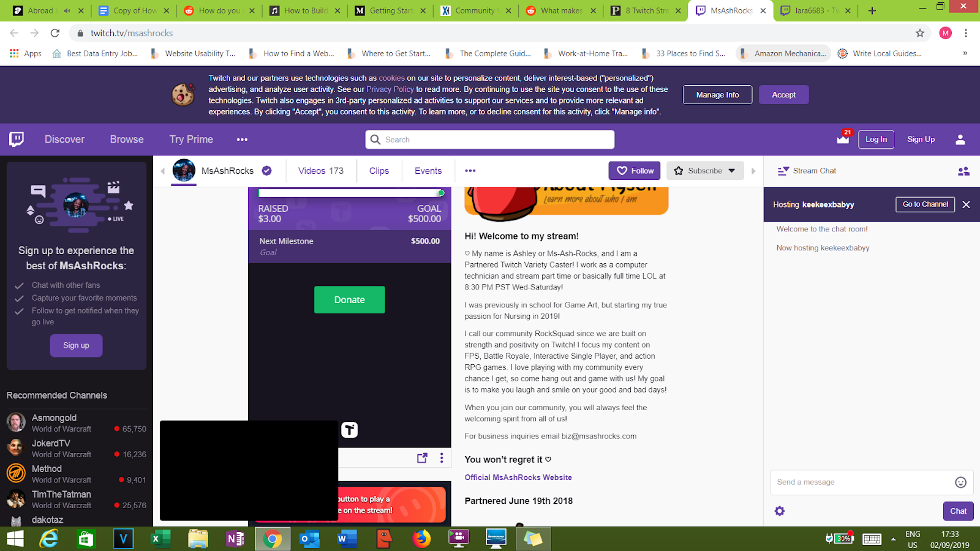The height and width of the screenshot is (551, 980).
Task: Open Firefox from the taskbar
Action: tap(421, 539)
